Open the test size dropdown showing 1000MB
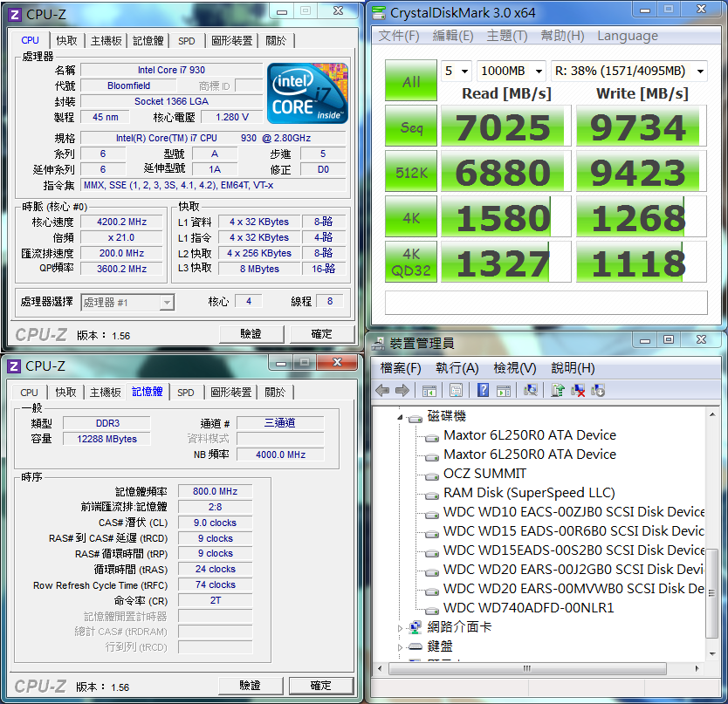Screen dimensions: 728x704 [x=512, y=71]
